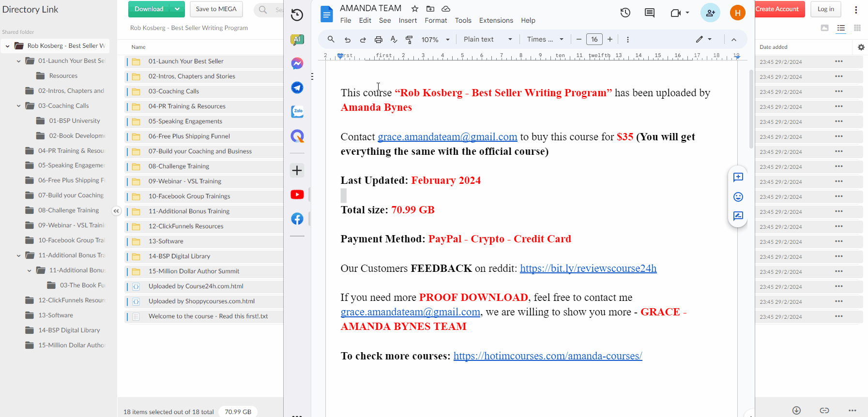
Task: Open the Telegram sidebar icon
Action: [x=297, y=88]
